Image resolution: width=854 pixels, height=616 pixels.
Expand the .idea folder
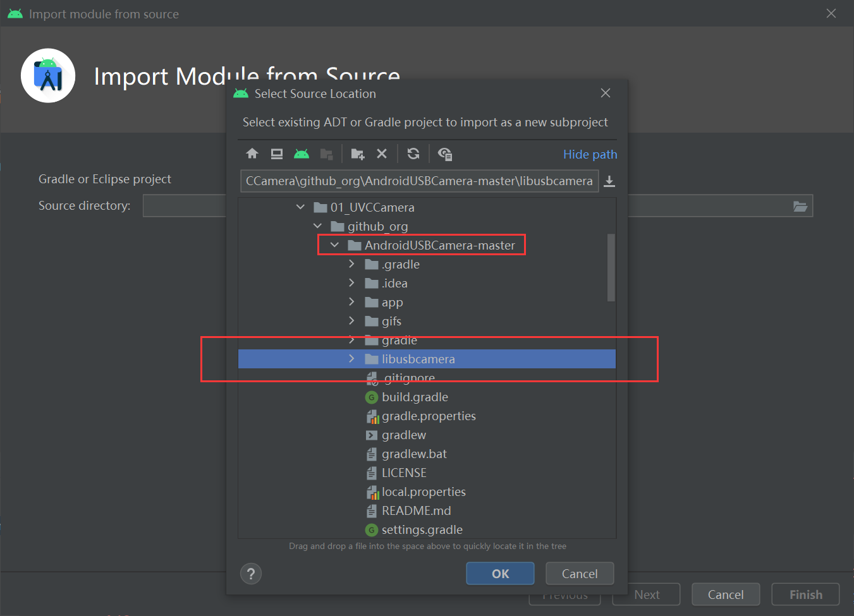point(351,283)
